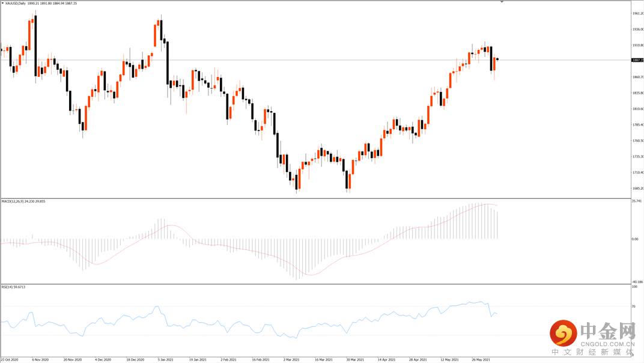This screenshot has width=644, height=363.
Task: Click the RSI(14) indicator label
Action: (x=8, y=287)
